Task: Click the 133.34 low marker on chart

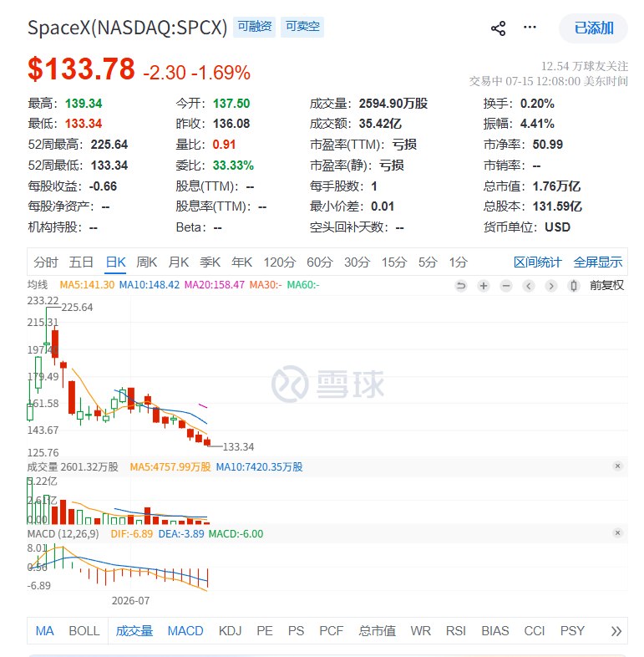Action: pyautogui.click(x=238, y=446)
